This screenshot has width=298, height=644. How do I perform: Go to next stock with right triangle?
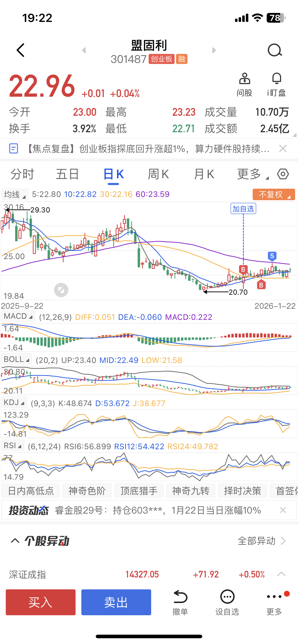(x=214, y=50)
